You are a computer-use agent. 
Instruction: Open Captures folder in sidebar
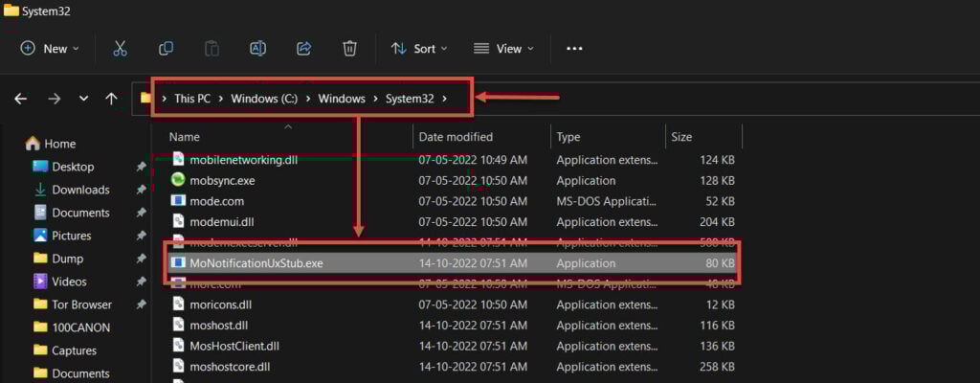pyautogui.click(x=75, y=350)
